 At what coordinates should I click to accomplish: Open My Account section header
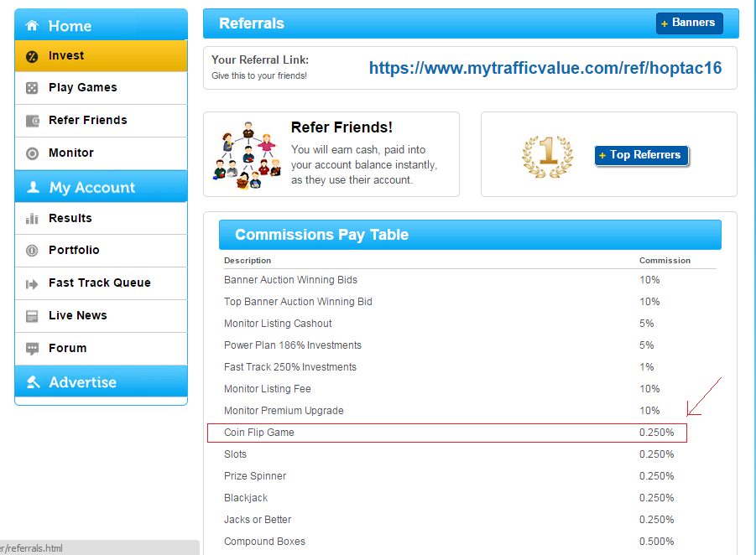point(102,186)
